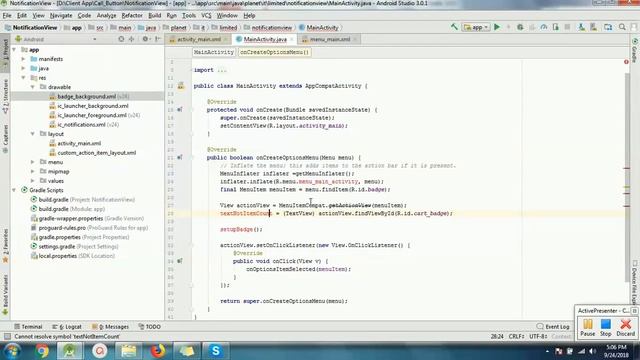Open Firefox from the Windows taskbar
The height and width of the screenshot is (360, 640).
pyautogui.click(x=158, y=351)
